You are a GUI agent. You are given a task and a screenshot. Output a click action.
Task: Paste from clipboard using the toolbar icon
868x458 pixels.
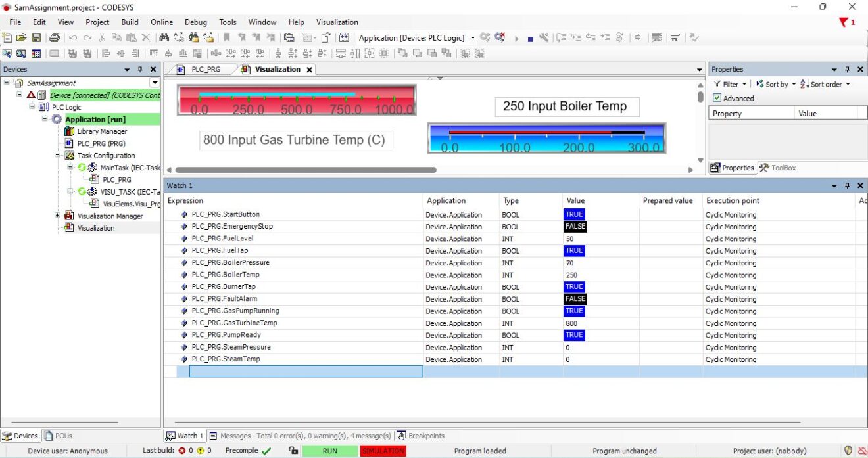click(133, 37)
